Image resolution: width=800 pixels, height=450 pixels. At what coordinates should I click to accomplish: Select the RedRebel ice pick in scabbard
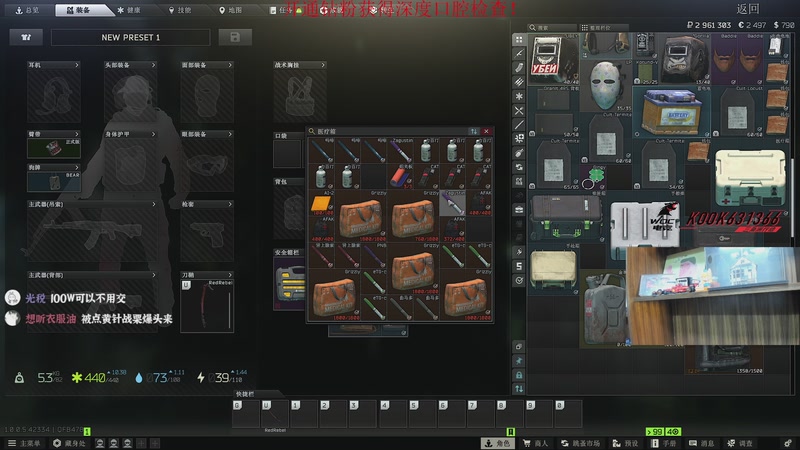207,306
